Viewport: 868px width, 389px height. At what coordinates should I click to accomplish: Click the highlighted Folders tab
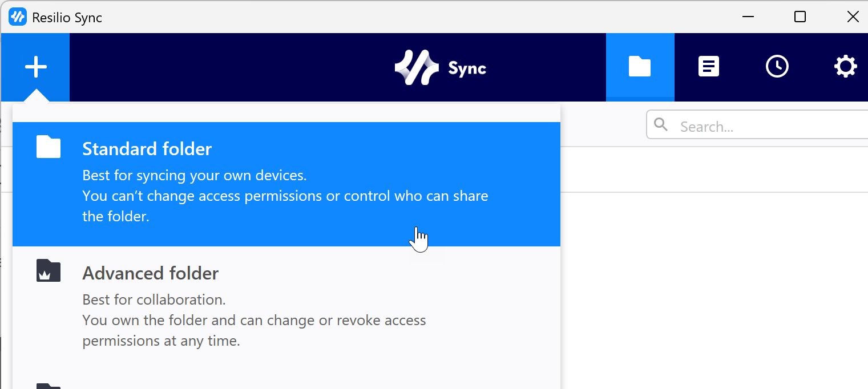tap(640, 67)
